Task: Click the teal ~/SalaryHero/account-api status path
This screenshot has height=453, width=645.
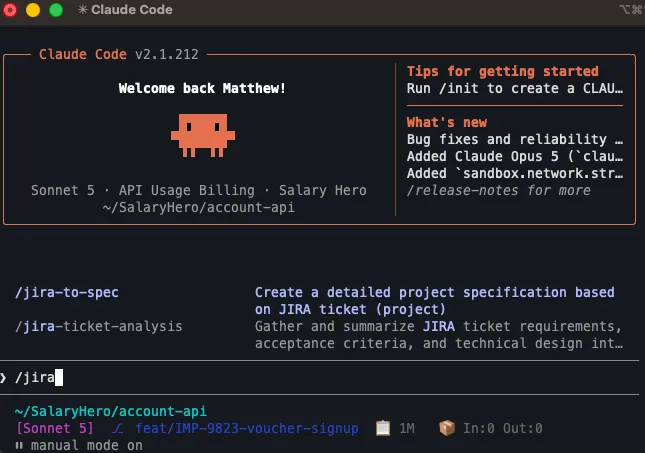Action: tap(111, 411)
